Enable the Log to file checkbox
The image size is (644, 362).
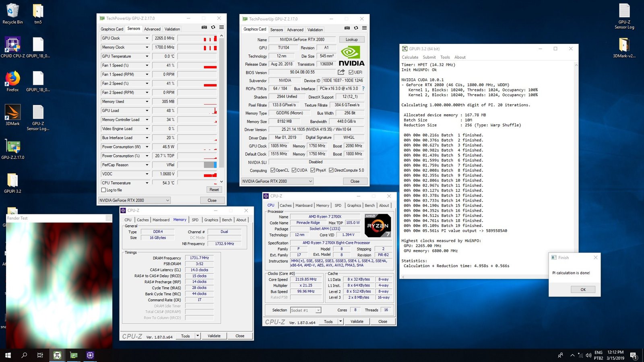coord(104,190)
